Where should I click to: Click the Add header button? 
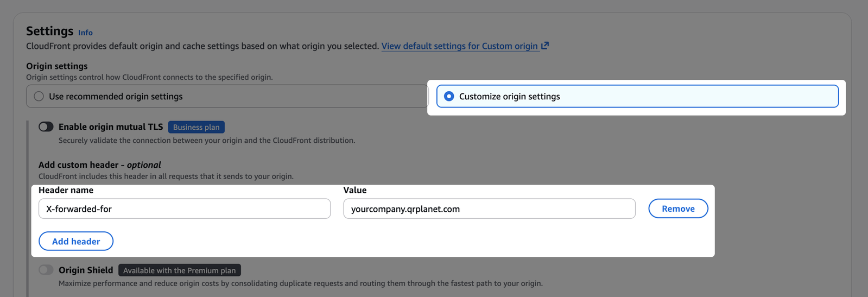76,241
